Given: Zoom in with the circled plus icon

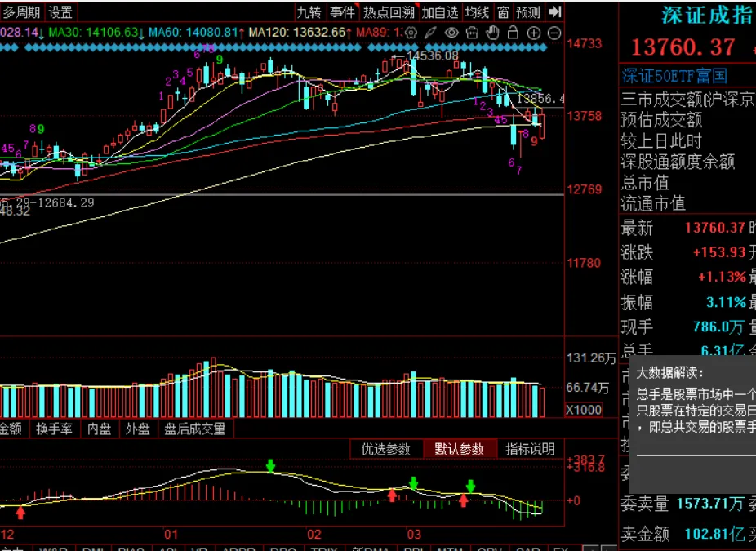Looking at the screenshot, I should pos(534,33).
